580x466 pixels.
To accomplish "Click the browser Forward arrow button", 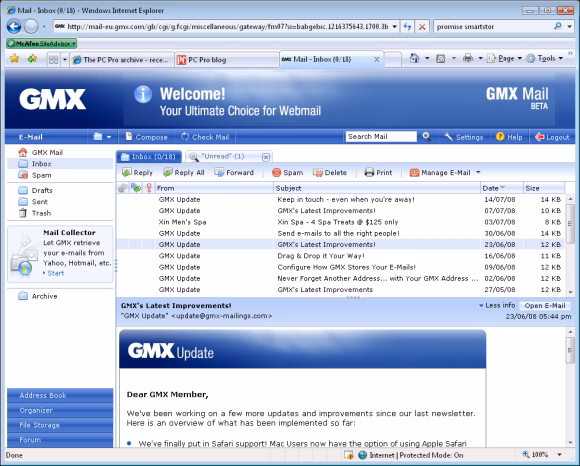I will point(31,27).
